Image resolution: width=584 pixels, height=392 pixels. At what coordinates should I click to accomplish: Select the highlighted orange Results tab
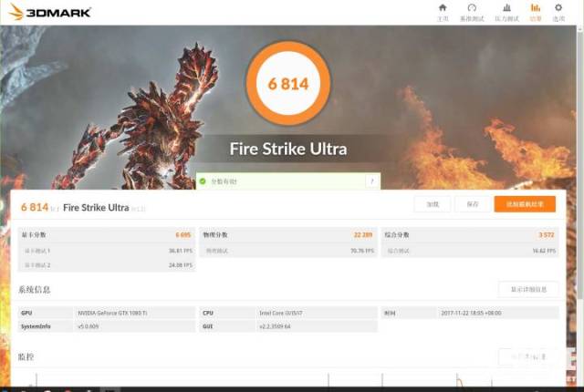(536, 12)
